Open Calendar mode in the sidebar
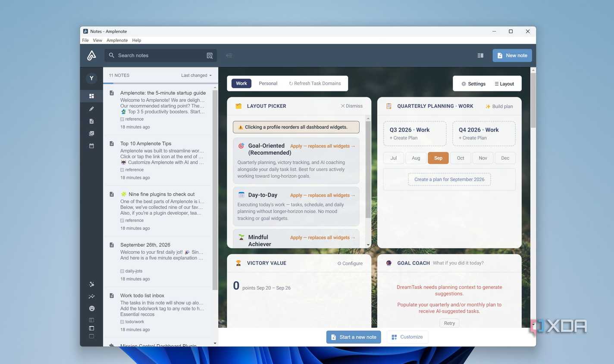Viewport: 614px width, 364px height. click(x=91, y=146)
